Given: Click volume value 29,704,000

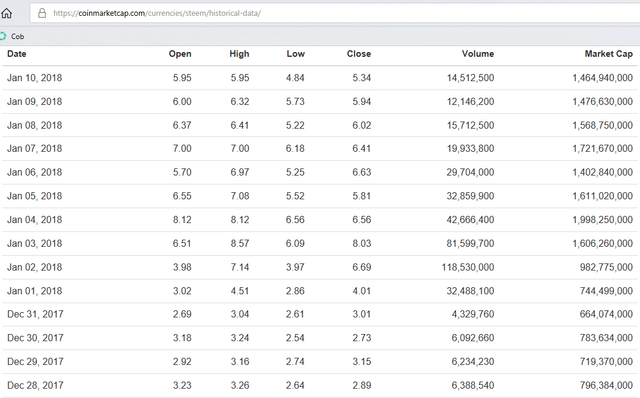Looking at the screenshot, I should (x=470, y=172).
